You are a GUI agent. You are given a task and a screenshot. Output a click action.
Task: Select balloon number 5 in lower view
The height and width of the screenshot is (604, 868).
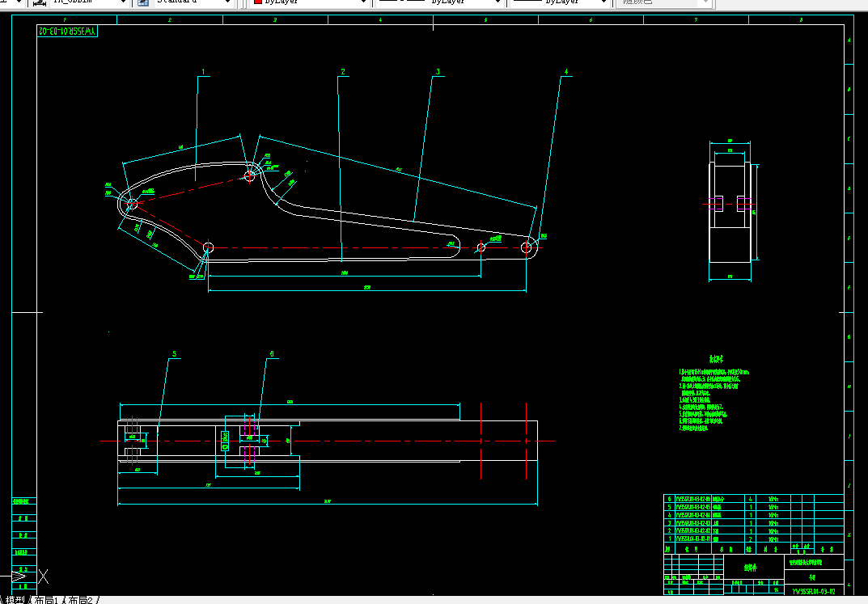pos(175,354)
